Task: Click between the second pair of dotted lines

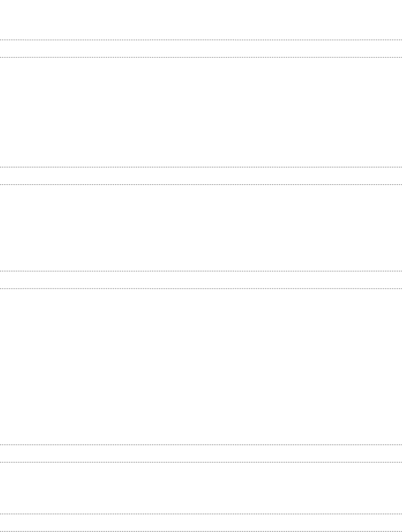Action: pyautogui.click(x=201, y=176)
